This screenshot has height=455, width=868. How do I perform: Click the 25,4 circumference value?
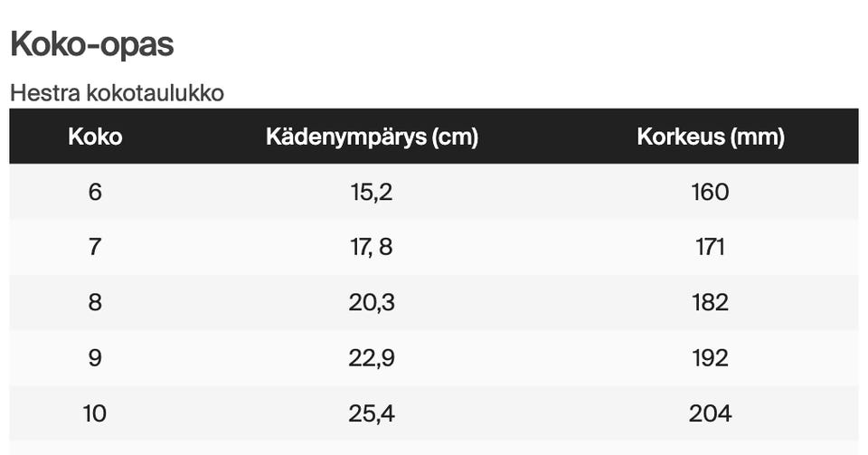372,413
